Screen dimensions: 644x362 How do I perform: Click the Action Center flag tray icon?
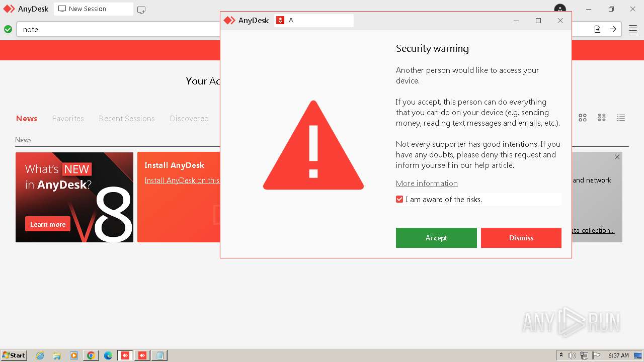click(596, 355)
